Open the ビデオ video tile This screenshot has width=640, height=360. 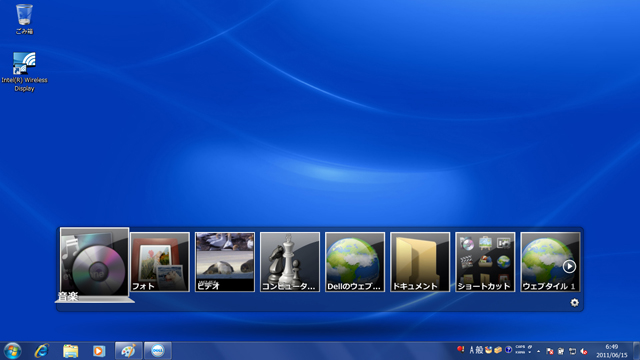pos(224,262)
